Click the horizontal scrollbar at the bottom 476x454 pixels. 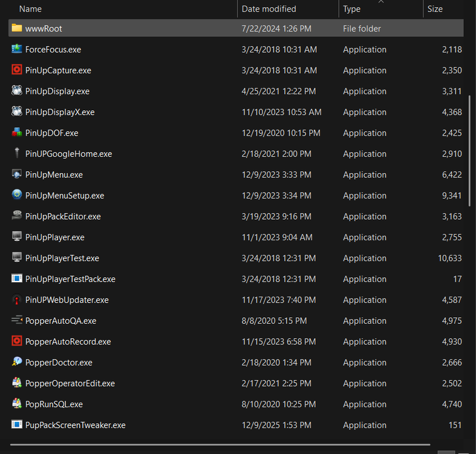point(220,444)
